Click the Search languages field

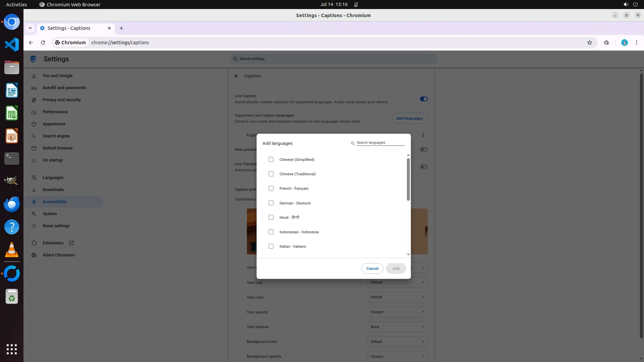[380, 143]
